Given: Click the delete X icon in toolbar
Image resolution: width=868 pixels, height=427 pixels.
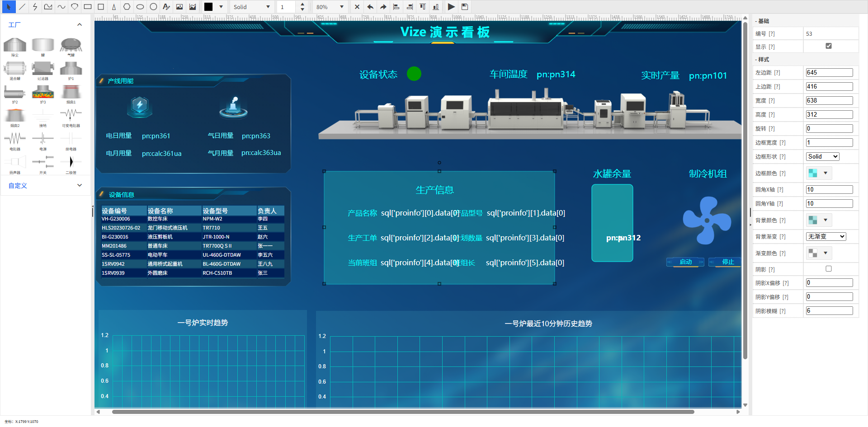Looking at the screenshot, I should (357, 7).
